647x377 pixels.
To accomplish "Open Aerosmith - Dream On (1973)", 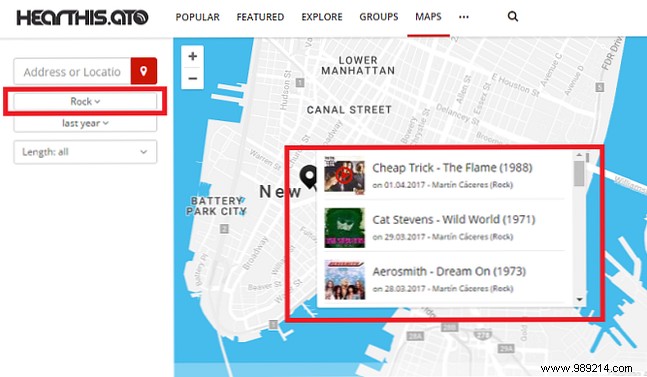I will click(x=449, y=271).
